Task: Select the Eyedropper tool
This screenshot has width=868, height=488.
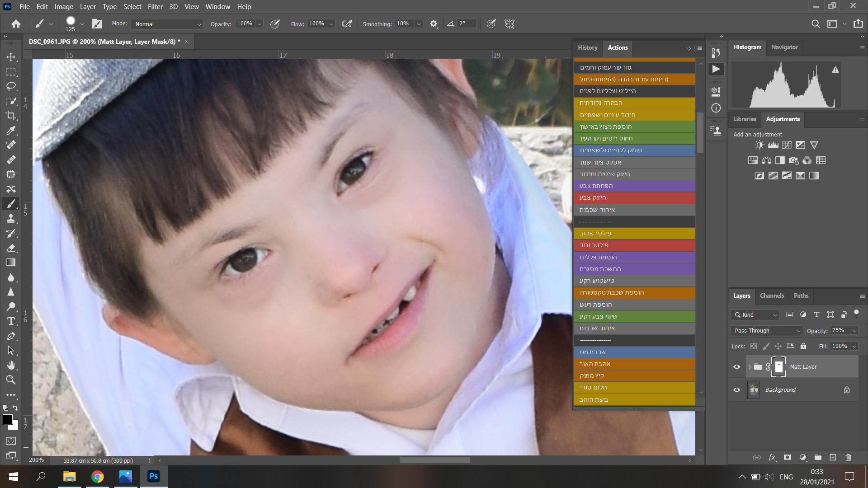Action: [11, 131]
